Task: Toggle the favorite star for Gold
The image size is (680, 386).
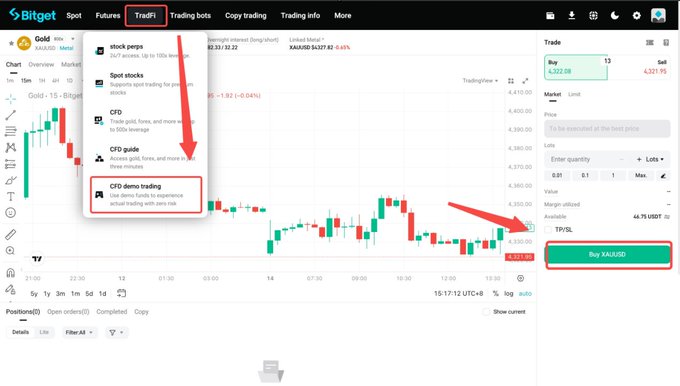Action: tap(11, 43)
